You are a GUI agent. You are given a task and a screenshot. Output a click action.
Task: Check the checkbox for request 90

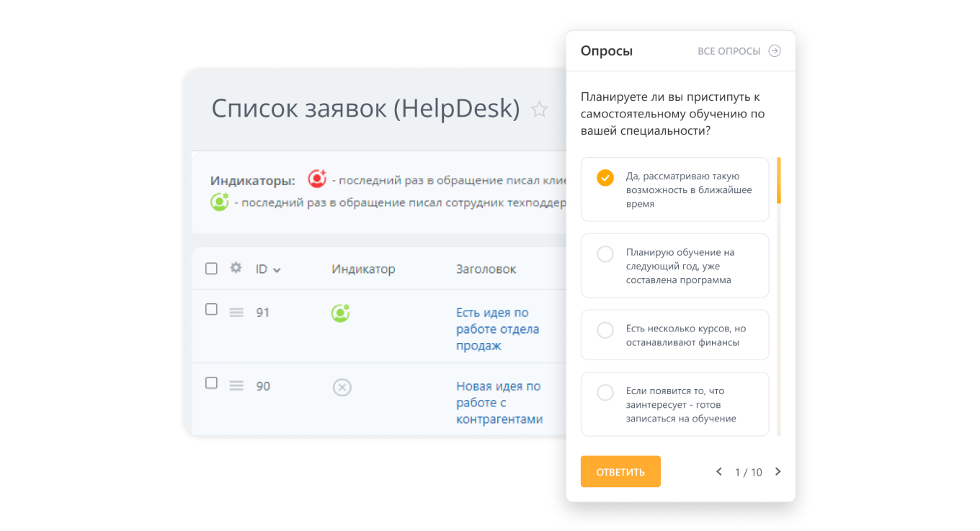tap(211, 383)
